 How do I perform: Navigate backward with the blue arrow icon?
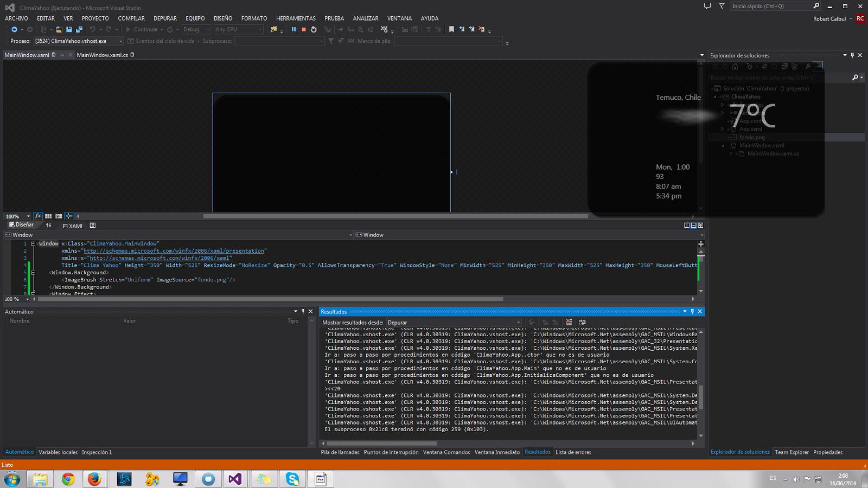coord(14,29)
